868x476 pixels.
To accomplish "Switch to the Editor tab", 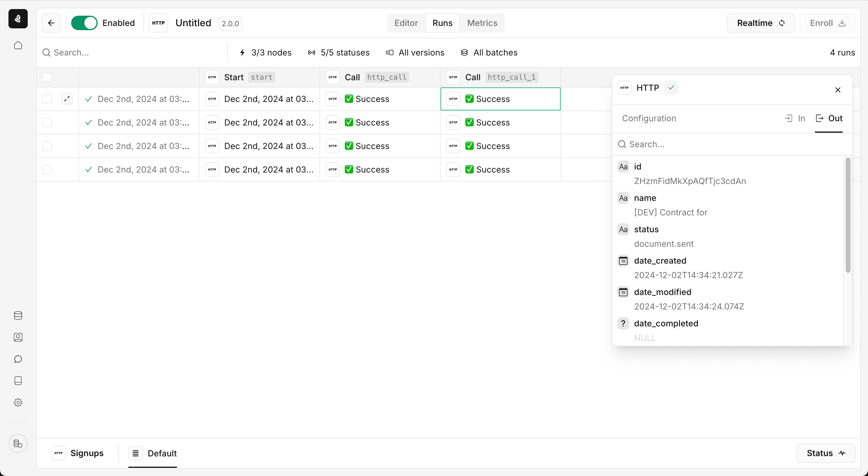I will (406, 23).
